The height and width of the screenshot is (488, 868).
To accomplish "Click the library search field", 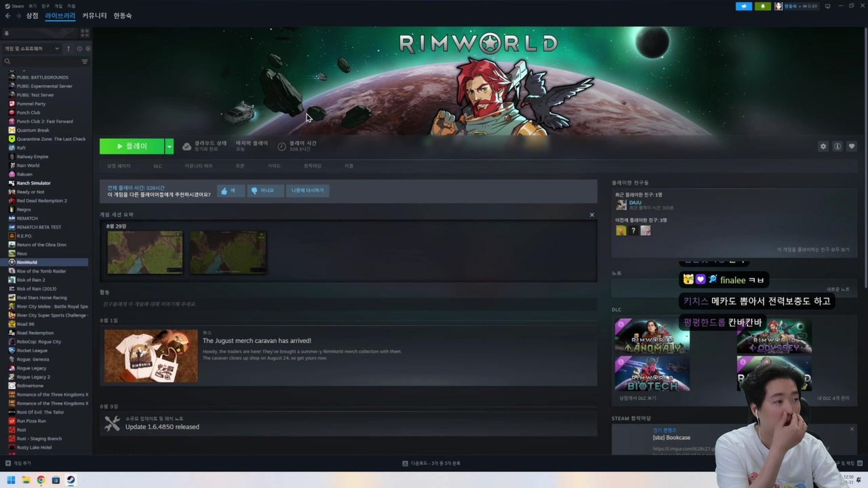I will pos(41,61).
